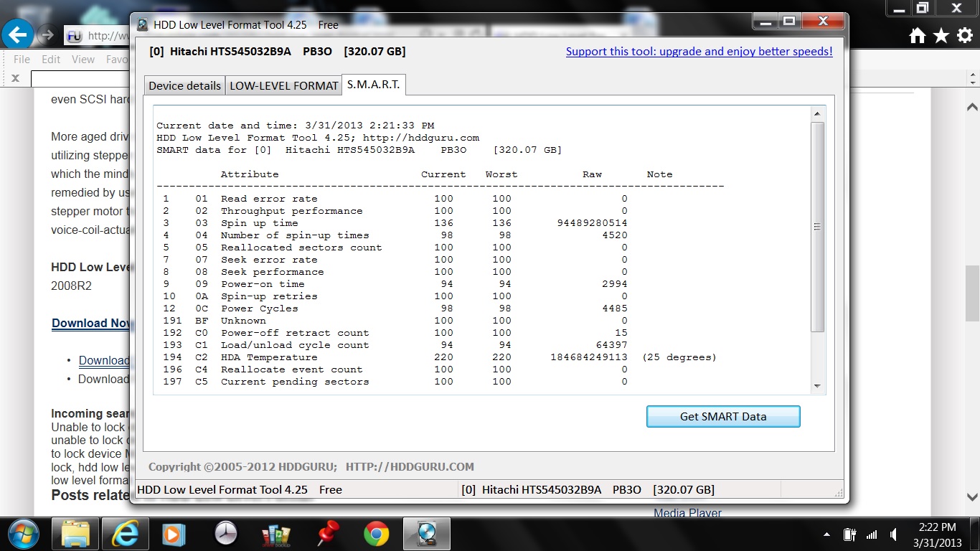Launch Windows Media Player from the taskbar

[x=172, y=534]
